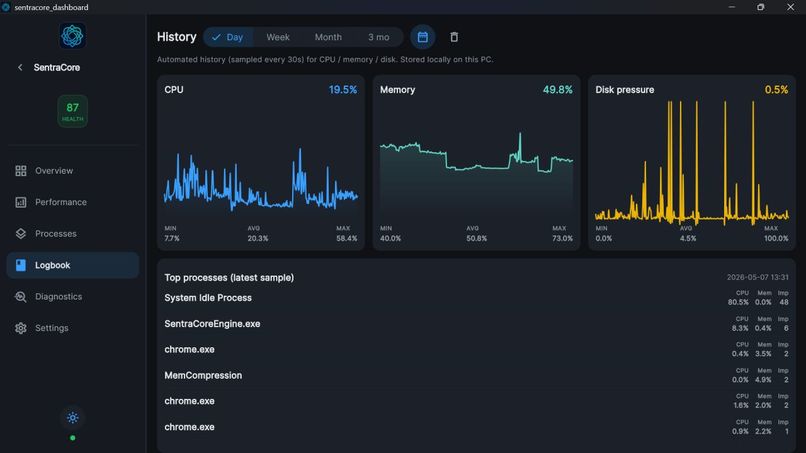Switch to 3 mo history range
The width and height of the screenshot is (806, 453).
coord(378,37)
